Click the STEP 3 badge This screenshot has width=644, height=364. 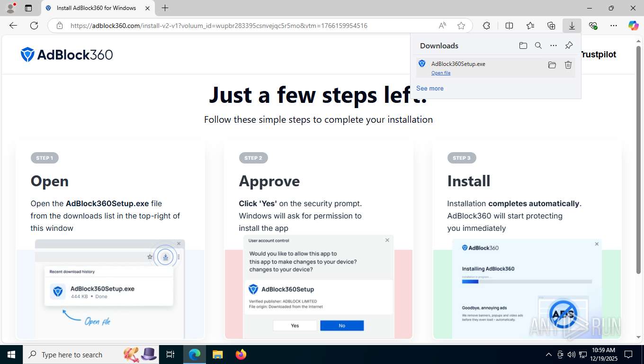point(462,158)
